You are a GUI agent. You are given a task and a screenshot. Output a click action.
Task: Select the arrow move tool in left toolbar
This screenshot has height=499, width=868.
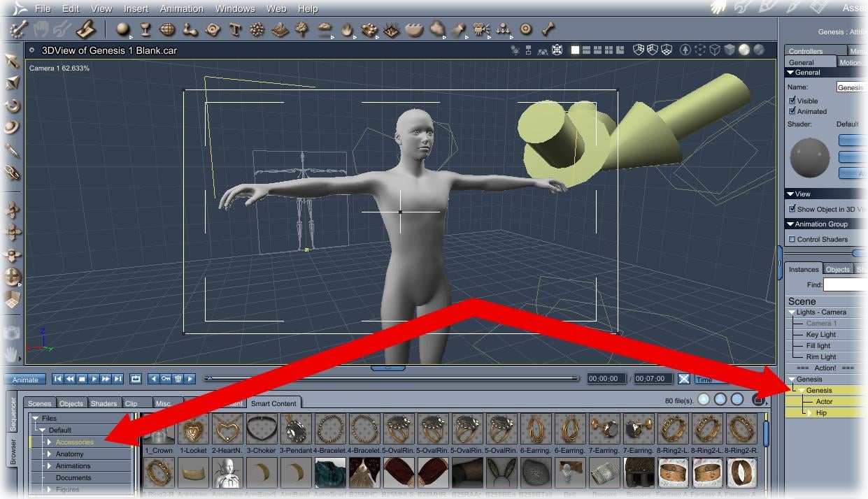[12, 61]
